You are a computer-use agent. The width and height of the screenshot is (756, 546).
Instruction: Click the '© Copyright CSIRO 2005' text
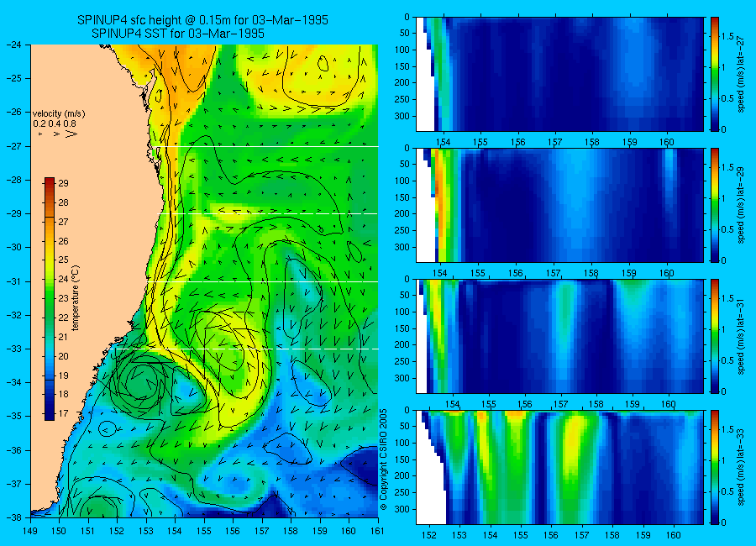pos(384,459)
